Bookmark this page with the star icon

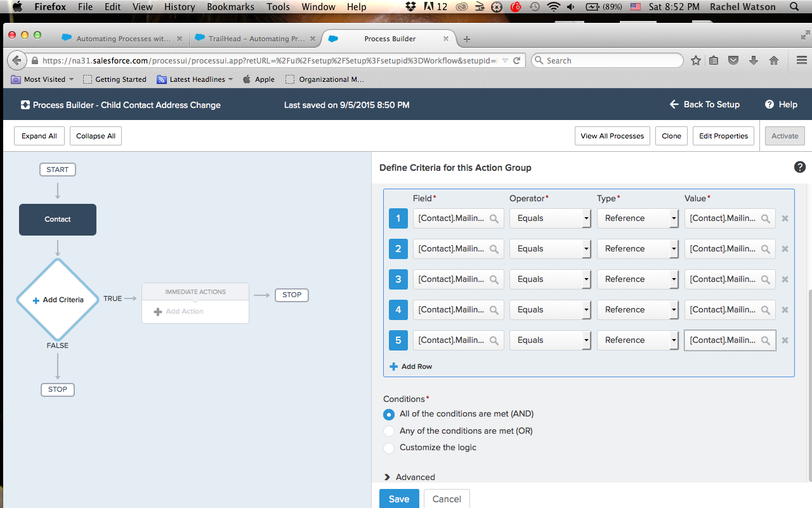[x=696, y=60]
